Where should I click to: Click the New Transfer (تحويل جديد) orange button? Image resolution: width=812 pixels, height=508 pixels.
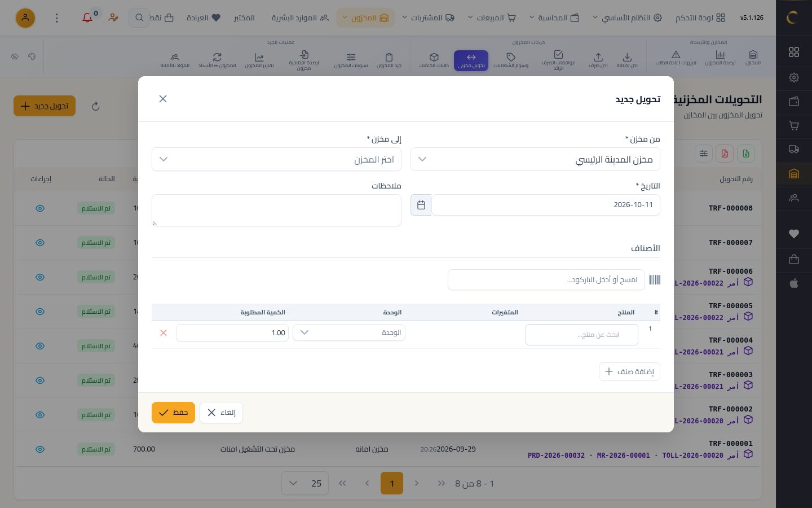pyautogui.click(x=45, y=106)
